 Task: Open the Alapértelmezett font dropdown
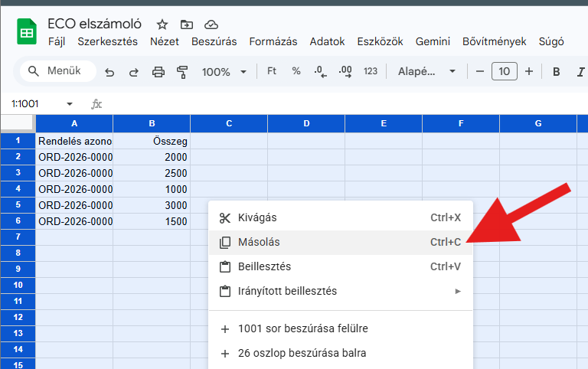(x=426, y=71)
